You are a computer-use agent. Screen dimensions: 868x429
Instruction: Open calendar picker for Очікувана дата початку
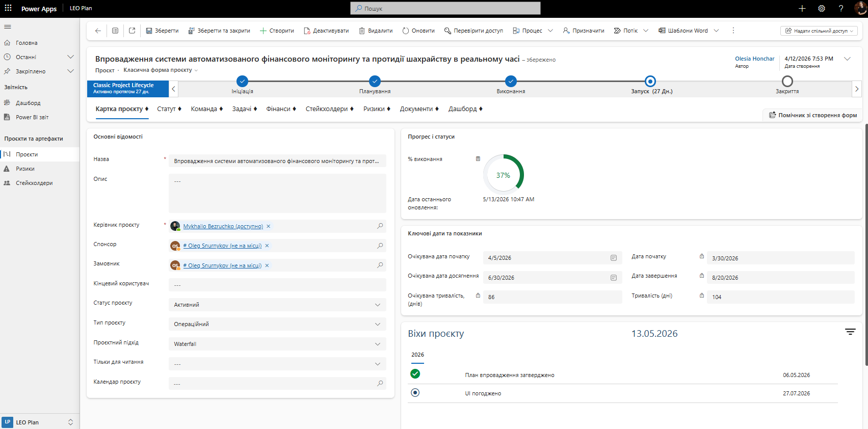pos(614,258)
